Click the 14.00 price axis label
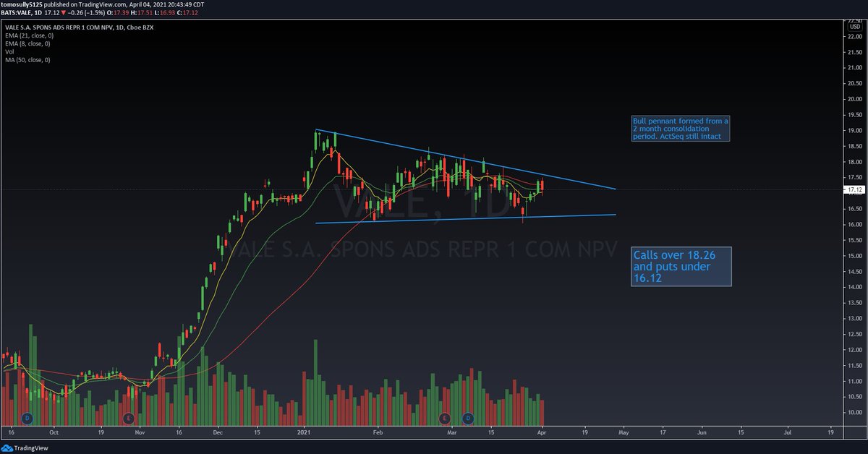 pyautogui.click(x=854, y=288)
